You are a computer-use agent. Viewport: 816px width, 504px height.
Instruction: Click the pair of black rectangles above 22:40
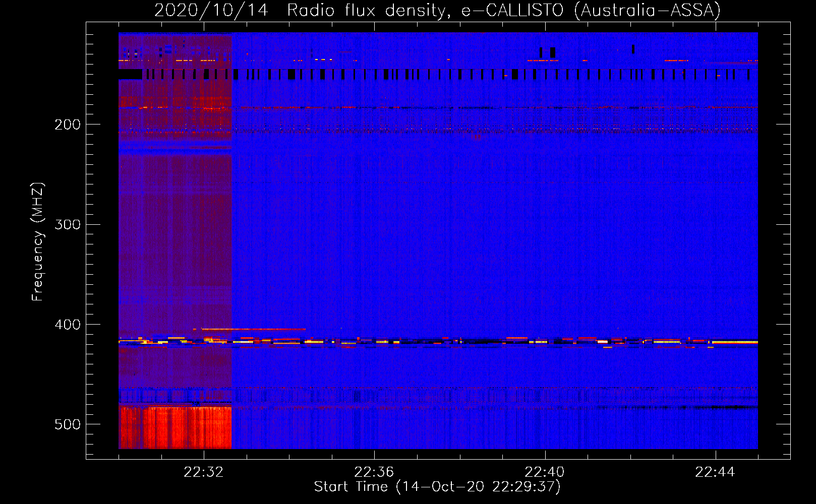tap(547, 52)
